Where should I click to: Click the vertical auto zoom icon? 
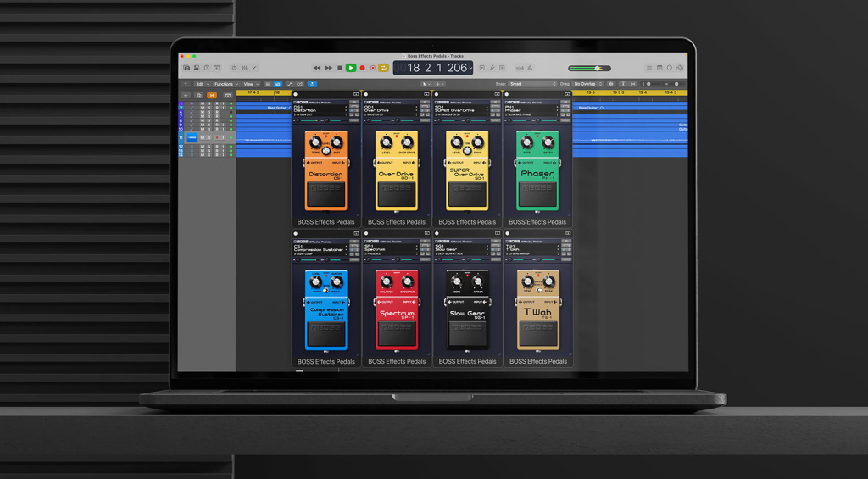pos(623,84)
